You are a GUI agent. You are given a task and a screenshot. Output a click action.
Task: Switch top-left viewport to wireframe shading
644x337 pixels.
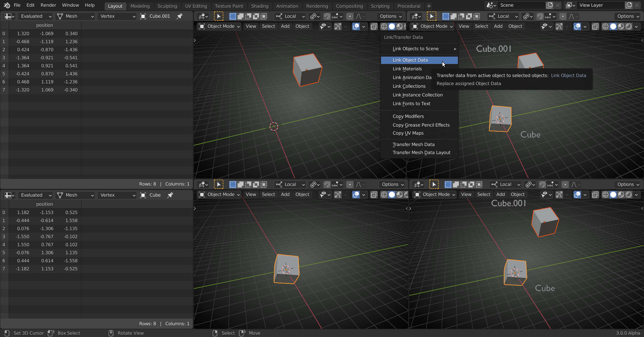pyautogui.click(x=384, y=26)
